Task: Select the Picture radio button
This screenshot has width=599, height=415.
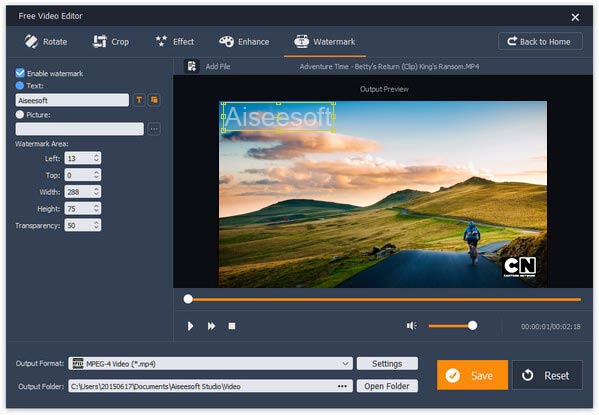Action: click(x=19, y=114)
